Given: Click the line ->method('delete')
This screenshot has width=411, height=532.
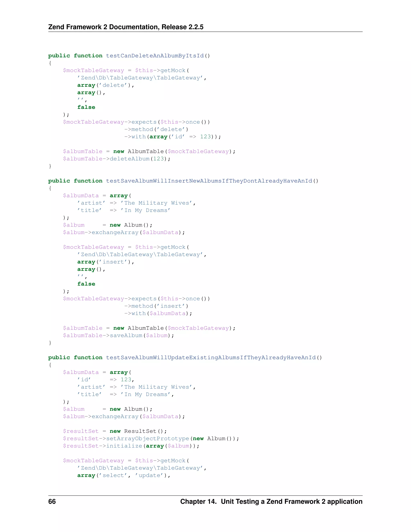Looking at the screenshot, I should 156,129.
